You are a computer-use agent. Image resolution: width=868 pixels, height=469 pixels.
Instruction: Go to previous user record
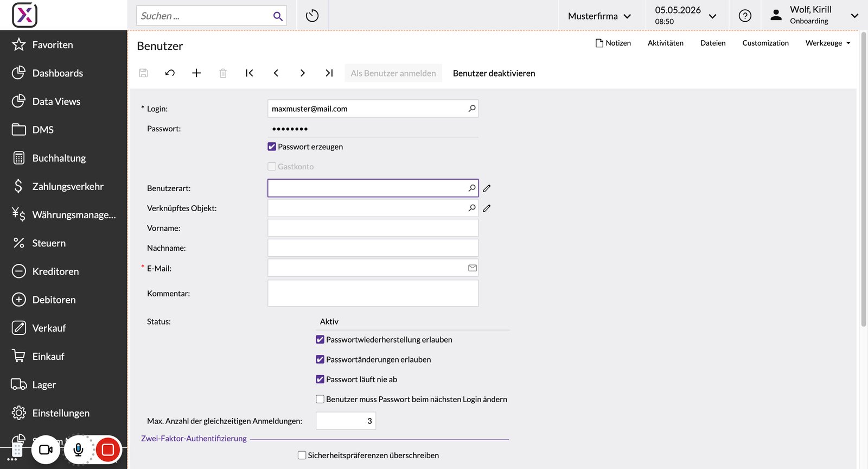click(276, 73)
